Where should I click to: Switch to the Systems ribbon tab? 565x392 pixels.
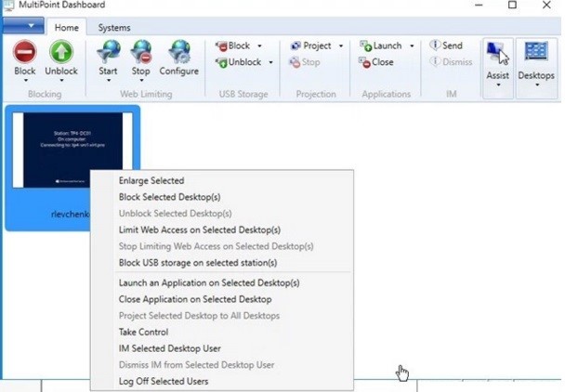(x=114, y=28)
